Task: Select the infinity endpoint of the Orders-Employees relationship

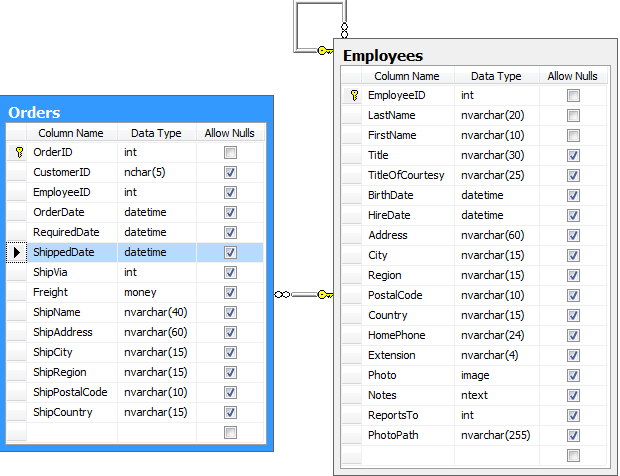Action: click(282, 294)
